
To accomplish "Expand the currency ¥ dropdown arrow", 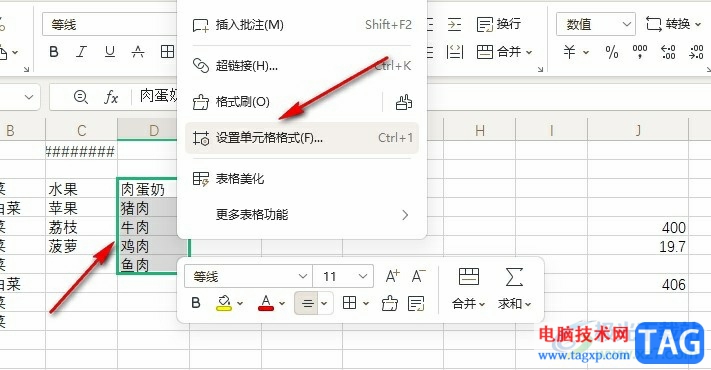I will [x=586, y=52].
